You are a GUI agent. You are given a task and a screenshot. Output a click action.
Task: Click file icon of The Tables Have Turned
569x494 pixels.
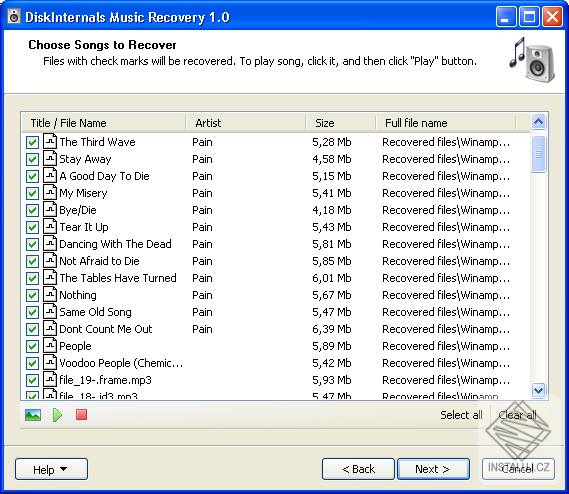pyautogui.click(x=50, y=278)
